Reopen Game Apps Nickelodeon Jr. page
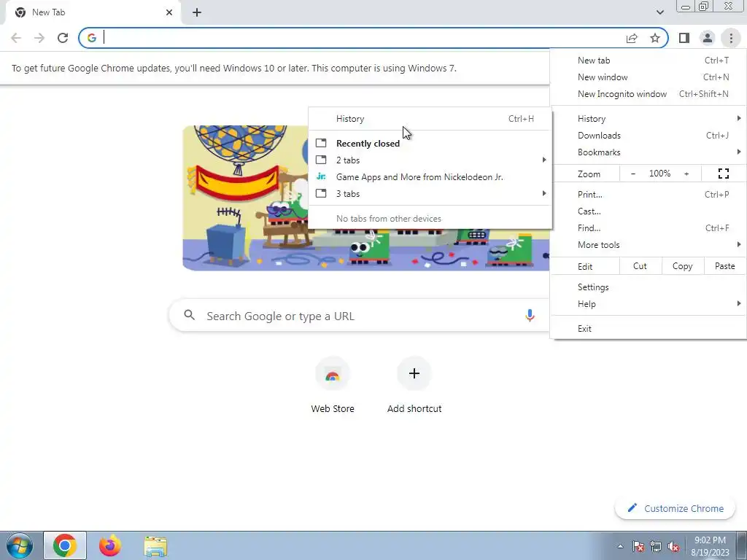 (x=430, y=176)
